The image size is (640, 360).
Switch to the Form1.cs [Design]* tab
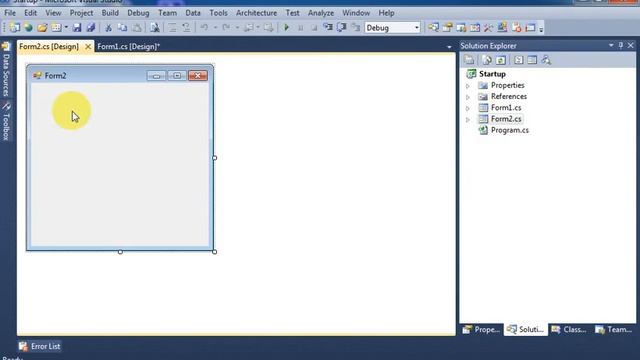click(x=129, y=47)
